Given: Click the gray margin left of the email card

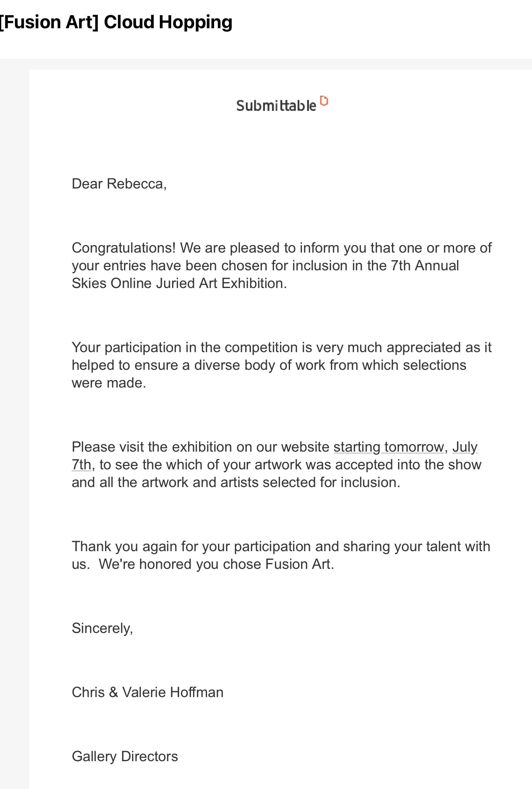Looking at the screenshot, I should (x=14, y=422).
